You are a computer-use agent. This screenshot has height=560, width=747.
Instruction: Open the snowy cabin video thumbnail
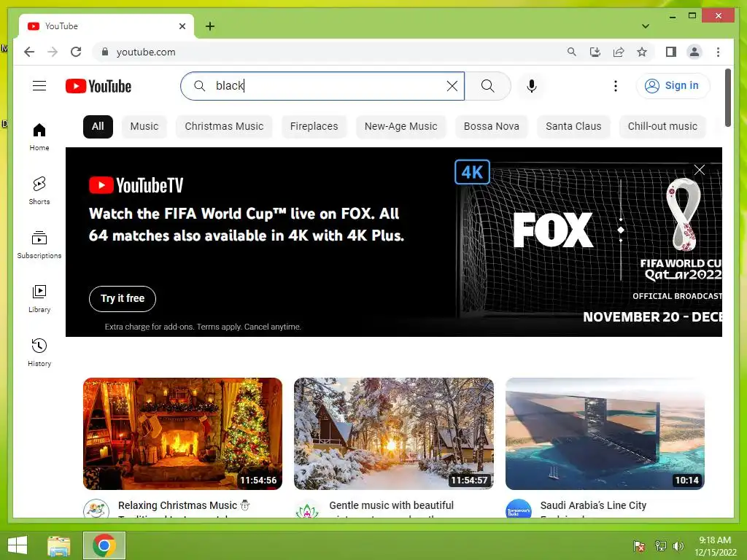pyautogui.click(x=393, y=434)
